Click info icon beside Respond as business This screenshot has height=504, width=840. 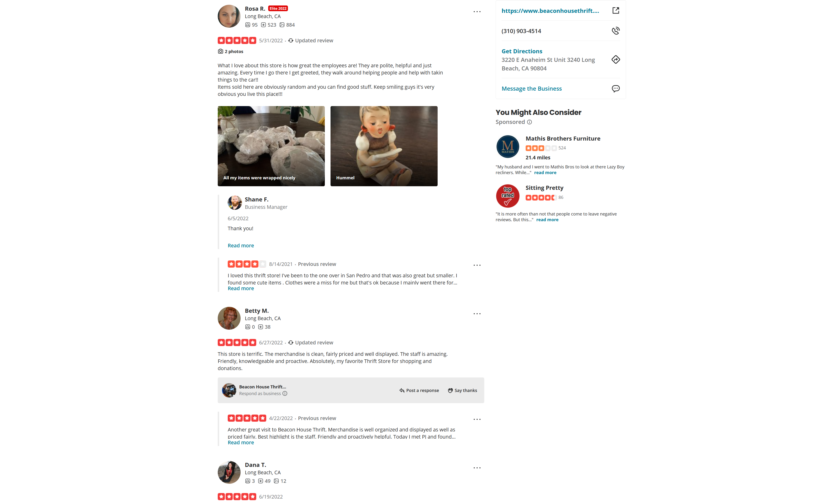[285, 393]
